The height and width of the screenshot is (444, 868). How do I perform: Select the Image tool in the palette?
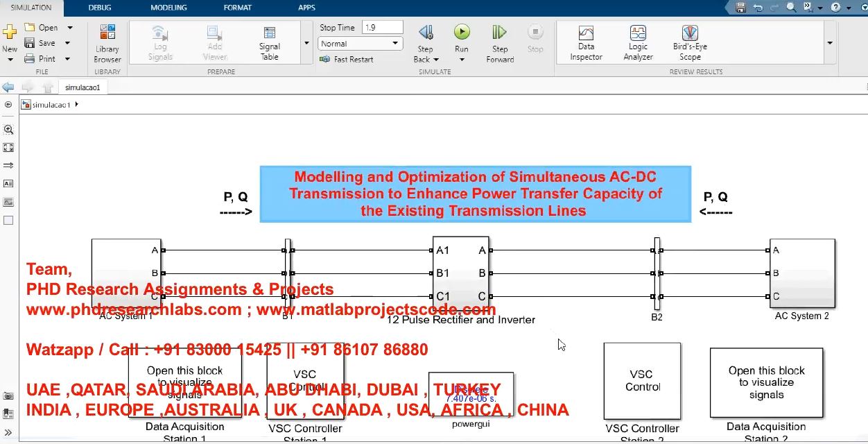click(8, 202)
